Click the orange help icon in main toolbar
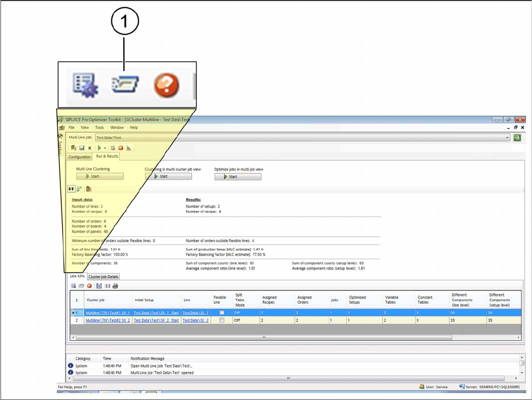 pyautogui.click(x=120, y=148)
